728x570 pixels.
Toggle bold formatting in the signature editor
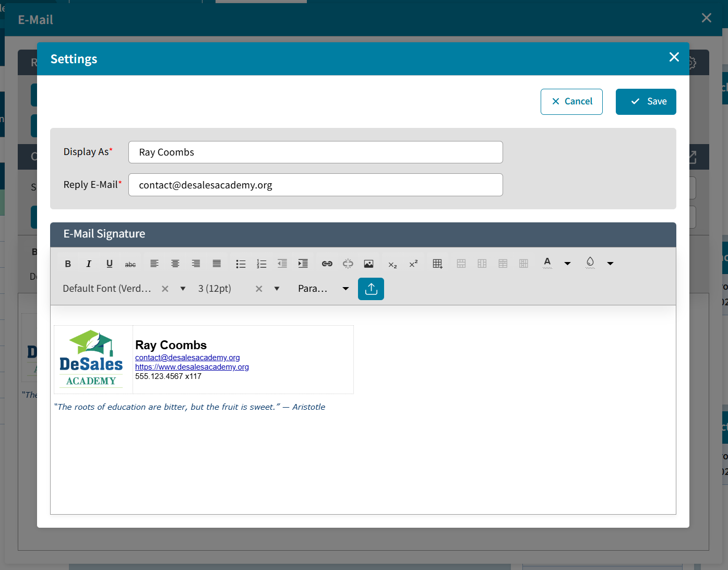(68, 263)
